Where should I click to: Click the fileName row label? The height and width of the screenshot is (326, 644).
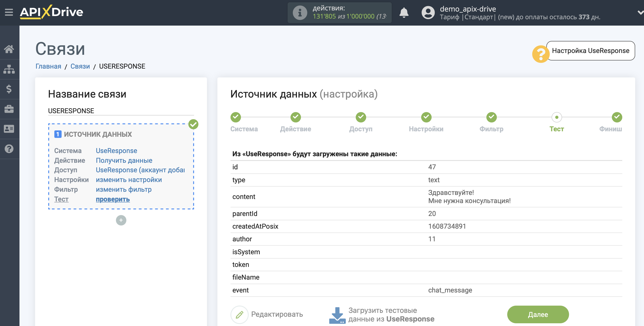[x=246, y=278]
